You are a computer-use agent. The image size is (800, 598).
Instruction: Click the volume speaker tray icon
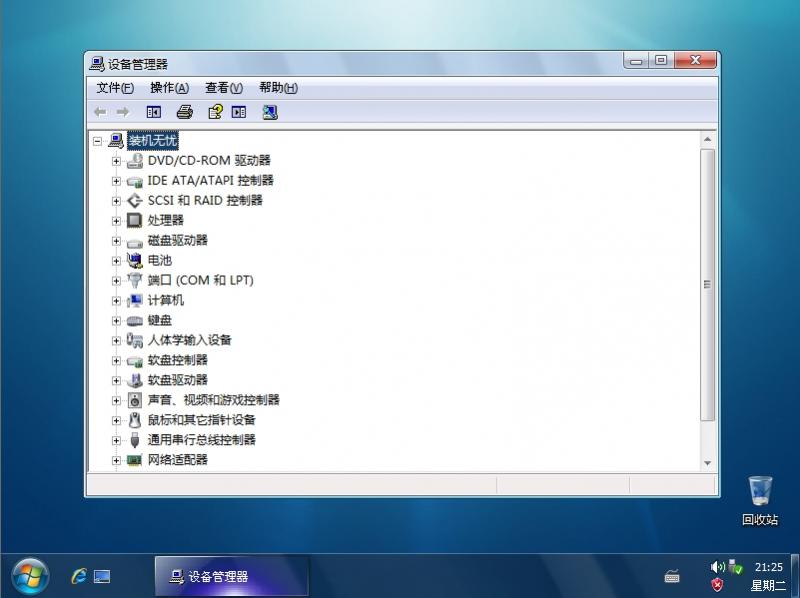(x=717, y=566)
